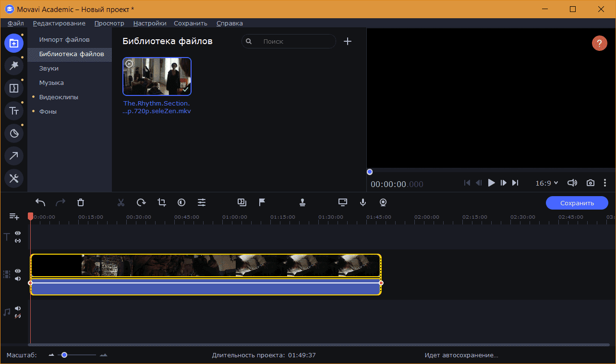Open the 16:9 aspect ratio dropdown
616x364 pixels.
pos(547,183)
